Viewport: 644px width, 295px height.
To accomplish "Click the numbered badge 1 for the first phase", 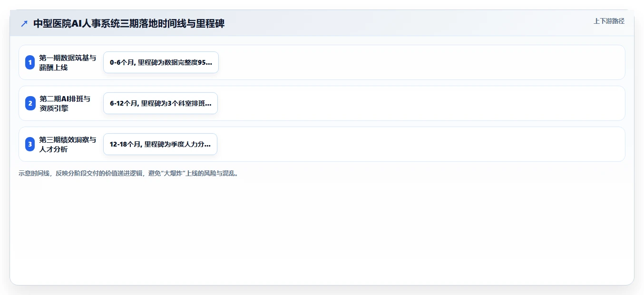I will 30,62.
